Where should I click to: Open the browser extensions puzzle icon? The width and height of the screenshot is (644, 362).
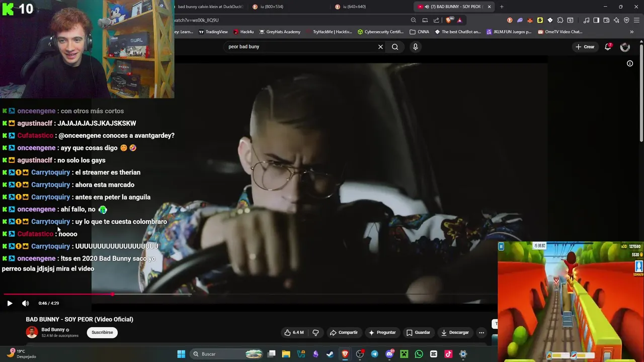point(560,20)
